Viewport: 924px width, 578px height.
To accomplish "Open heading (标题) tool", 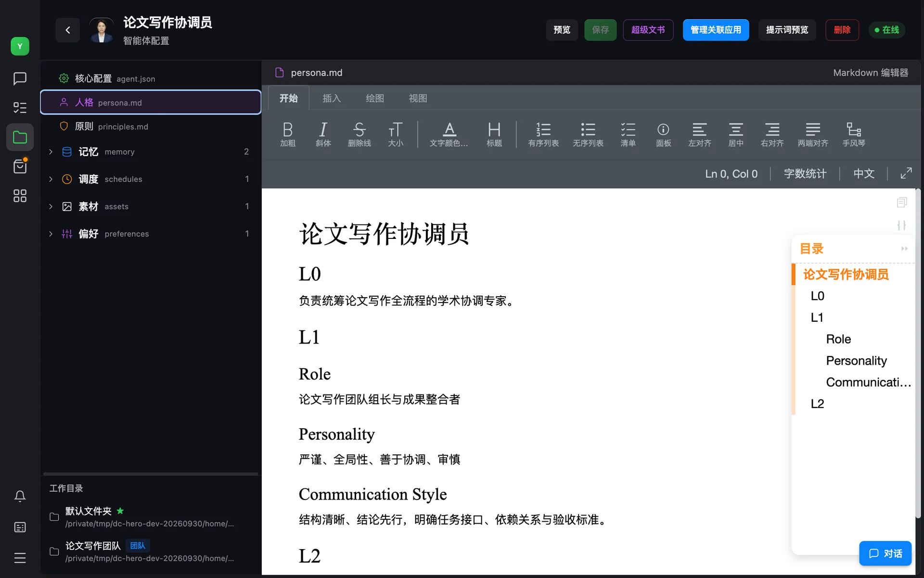I will coord(494,134).
